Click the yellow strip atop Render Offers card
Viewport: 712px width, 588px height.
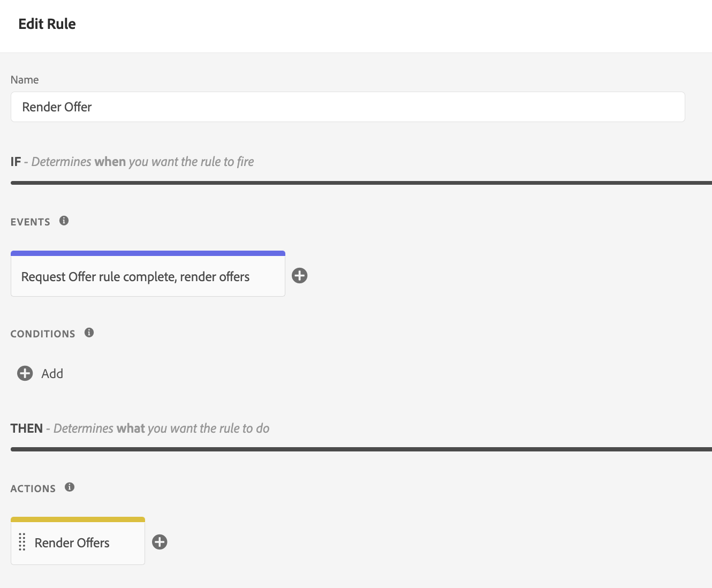78,519
